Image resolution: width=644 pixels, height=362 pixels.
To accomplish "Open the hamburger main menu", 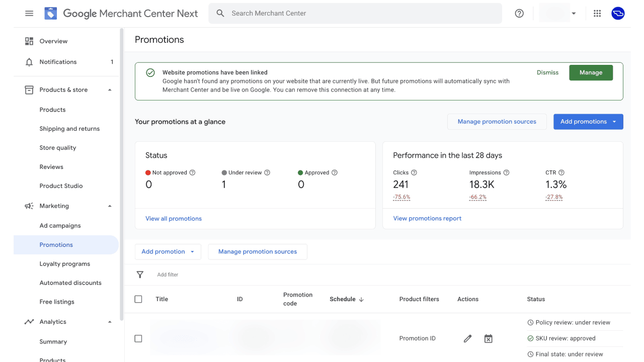I will (29, 14).
